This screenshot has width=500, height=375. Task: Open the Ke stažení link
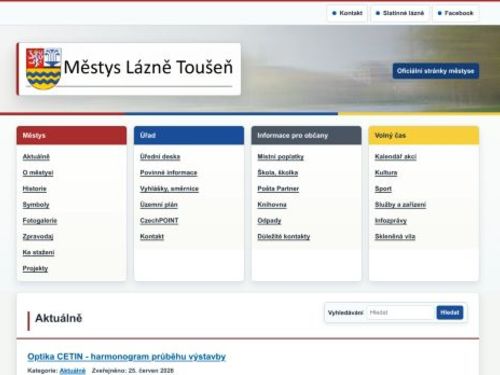tap(38, 252)
